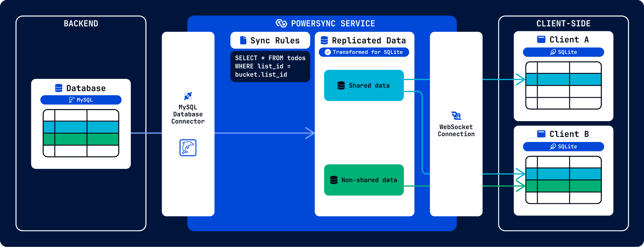The image size is (644, 247).
Task: Click the Client A title text
Action: pyautogui.click(x=569, y=40)
